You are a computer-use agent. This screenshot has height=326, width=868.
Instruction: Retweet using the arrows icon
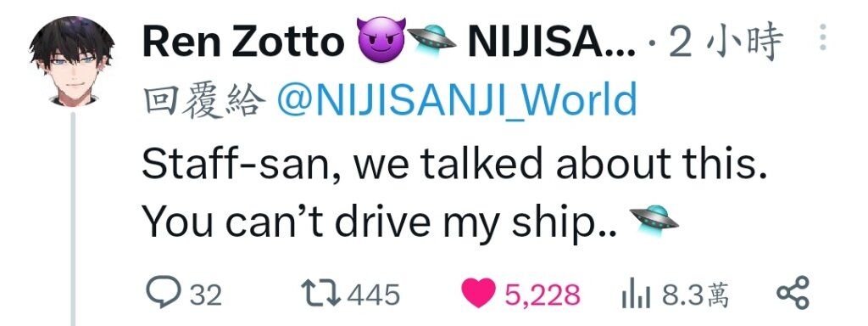[x=320, y=293]
